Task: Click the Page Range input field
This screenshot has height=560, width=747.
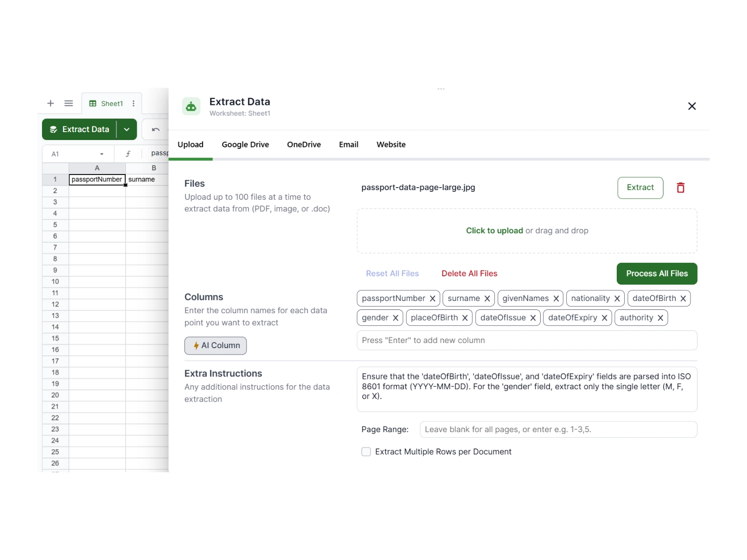Action: pyautogui.click(x=558, y=429)
